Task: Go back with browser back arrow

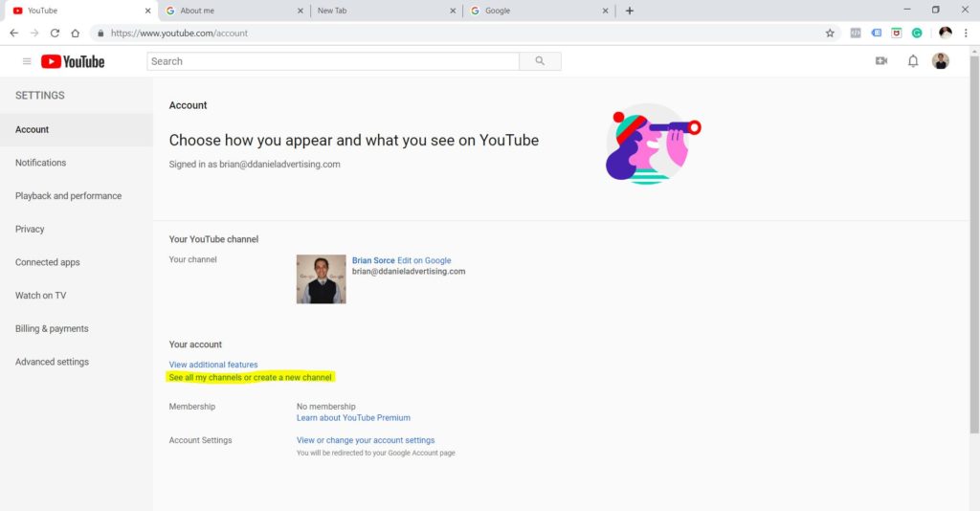Action: coord(13,33)
